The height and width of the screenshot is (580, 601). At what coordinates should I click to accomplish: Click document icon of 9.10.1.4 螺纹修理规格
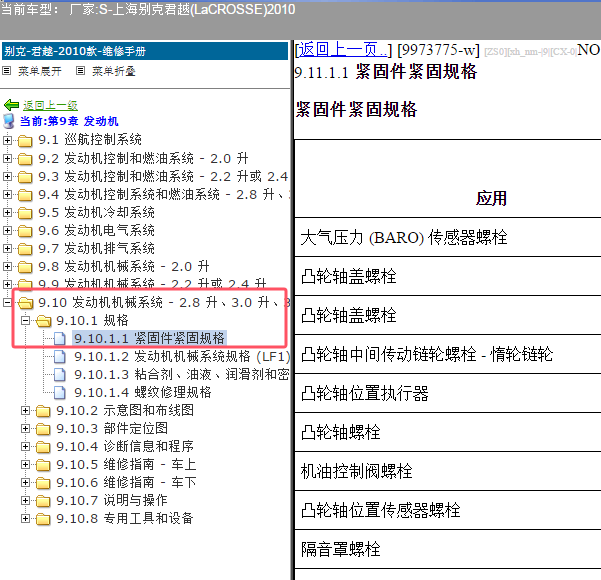point(59,392)
